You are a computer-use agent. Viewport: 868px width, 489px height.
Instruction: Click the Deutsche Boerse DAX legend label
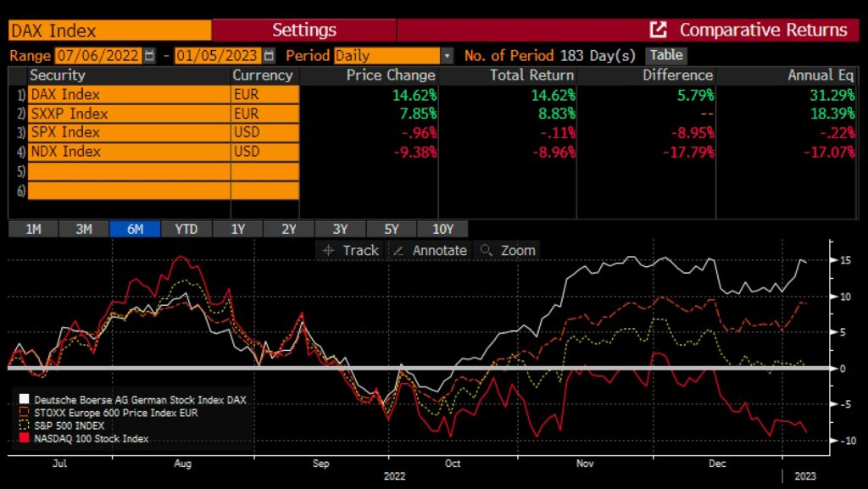pos(140,399)
